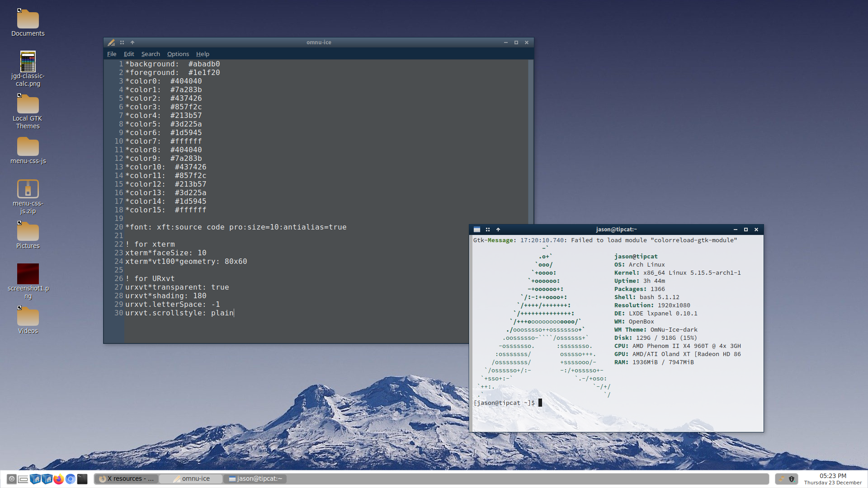This screenshot has height=488, width=868.
Task: Open the Local GTK Themes folder
Action: point(28,112)
